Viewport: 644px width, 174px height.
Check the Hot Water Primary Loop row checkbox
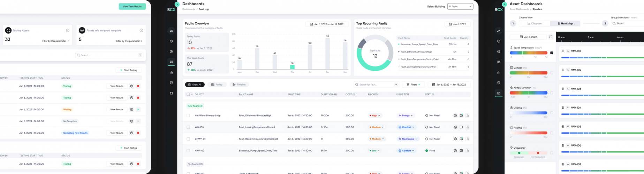(188, 116)
